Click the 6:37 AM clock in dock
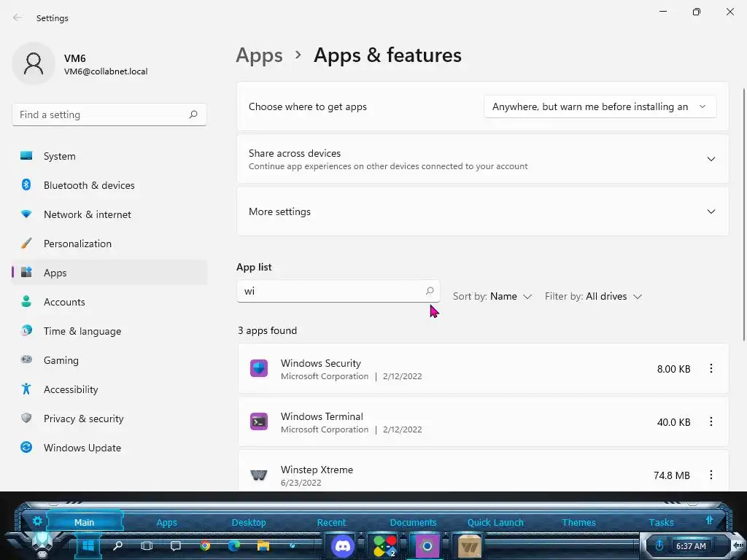747x560 pixels. pyautogui.click(x=691, y=546)
